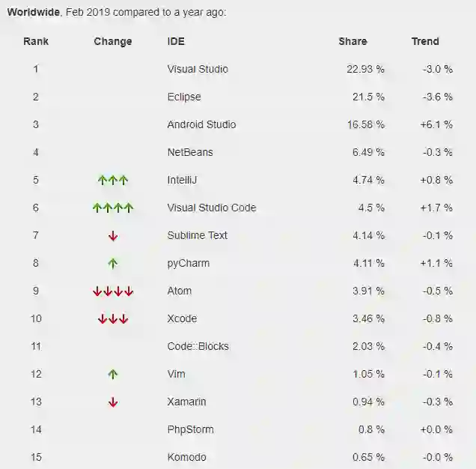
Task: Click Android Studio's 16.58 % share value
Action: click(366, 124)
